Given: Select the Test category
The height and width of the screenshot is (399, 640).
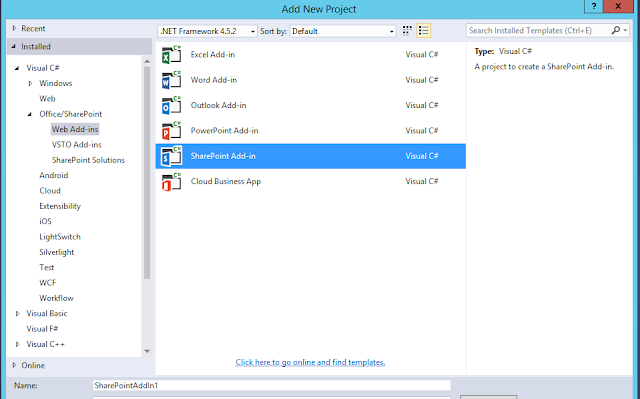Looking at the screenshot, I should [47, 268].
